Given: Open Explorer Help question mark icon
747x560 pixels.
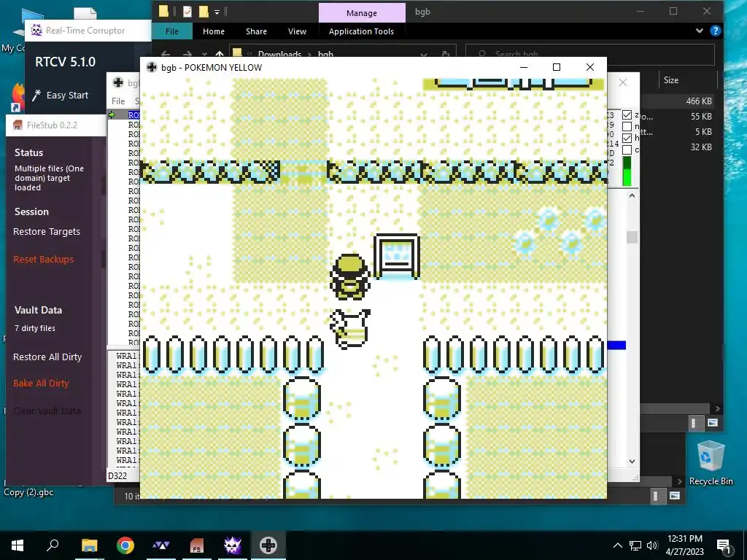Looking at the screenshot, I should click(x=715, y=31).
